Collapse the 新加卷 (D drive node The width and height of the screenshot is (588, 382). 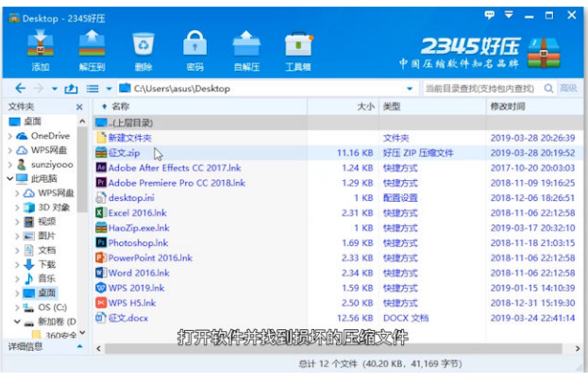coord(17,322)
